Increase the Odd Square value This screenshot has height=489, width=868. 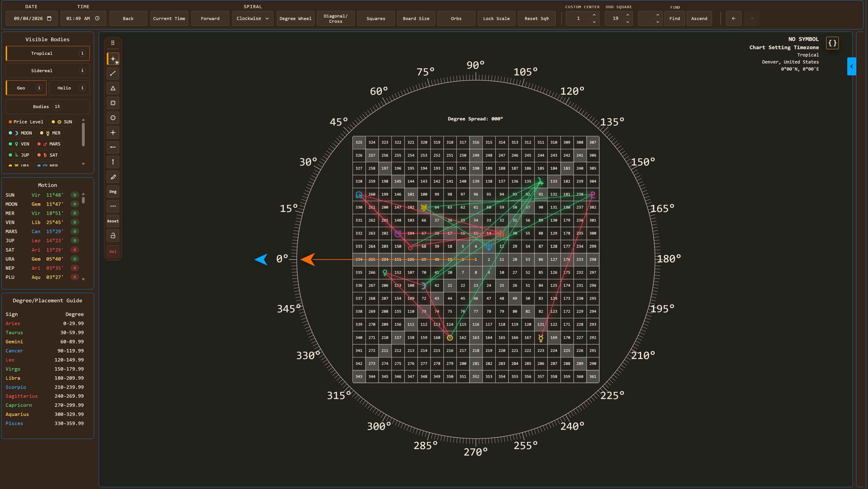point(627,15)
